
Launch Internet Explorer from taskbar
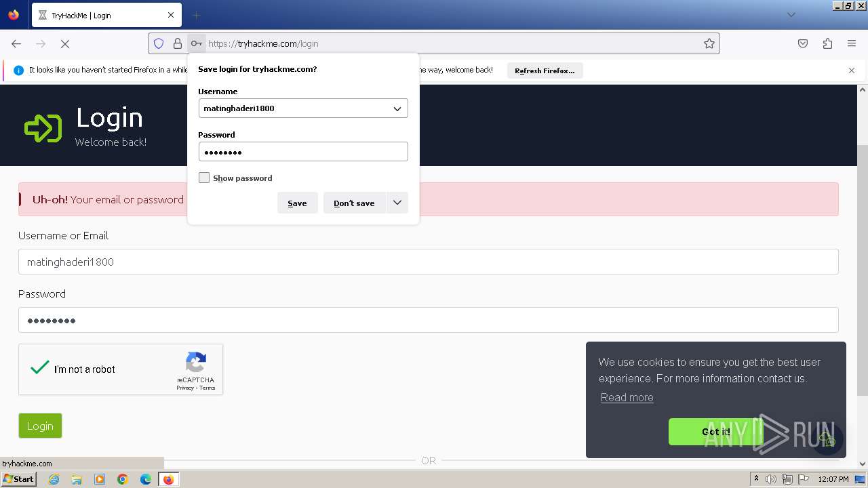click(x=54, y=479)
